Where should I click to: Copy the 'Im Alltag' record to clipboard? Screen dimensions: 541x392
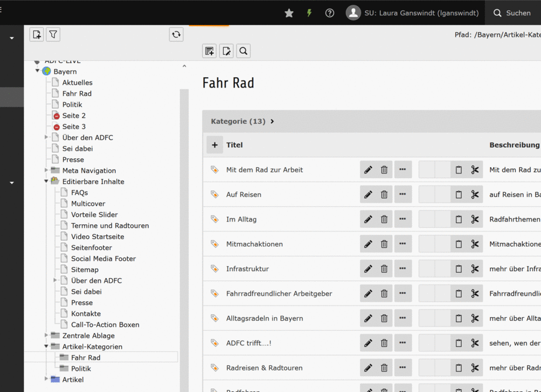coord(459,220)
